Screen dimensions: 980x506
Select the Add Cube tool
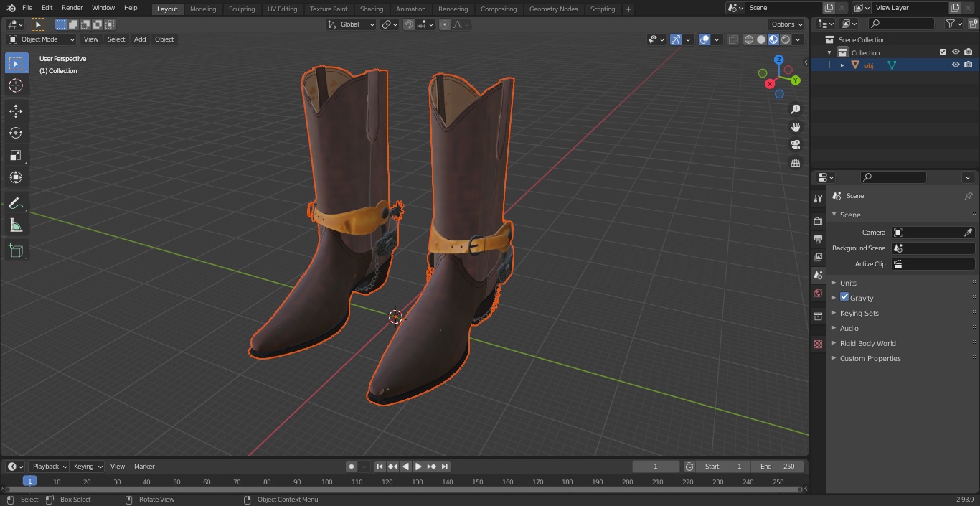pyautogui.click(x=16, y=251)
